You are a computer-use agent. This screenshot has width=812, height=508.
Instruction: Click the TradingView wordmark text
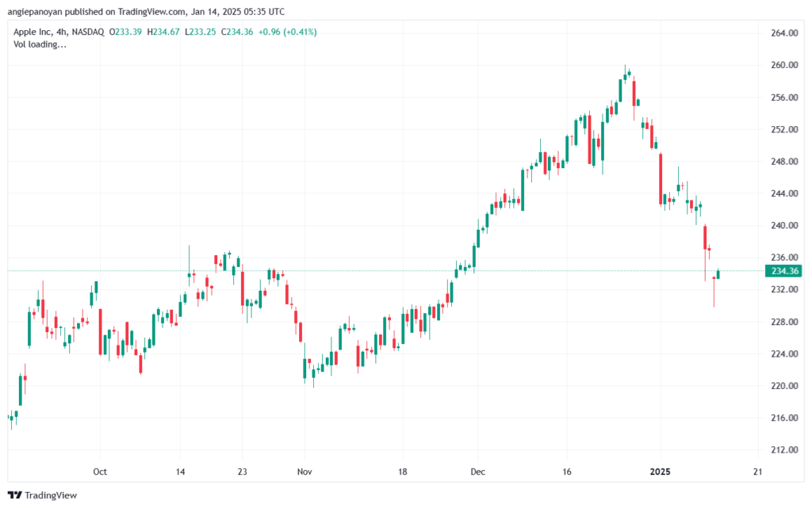pyautogui.click(x=51, y=495)
